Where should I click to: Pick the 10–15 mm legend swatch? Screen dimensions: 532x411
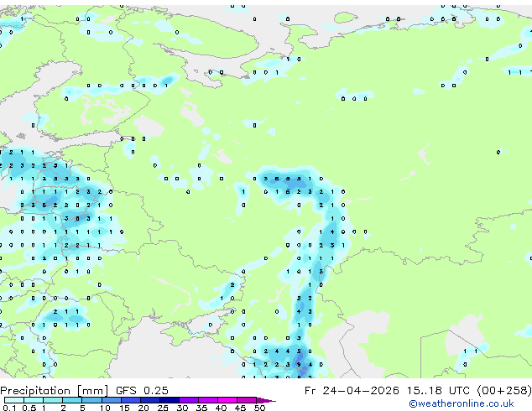pos(112,400)
